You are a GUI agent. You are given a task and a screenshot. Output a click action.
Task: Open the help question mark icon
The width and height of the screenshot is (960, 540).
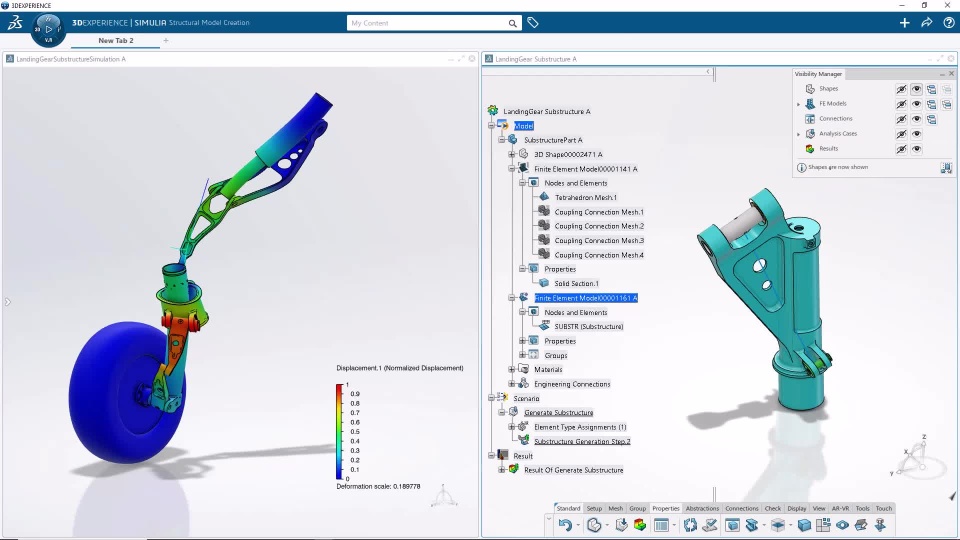[948, 23]
